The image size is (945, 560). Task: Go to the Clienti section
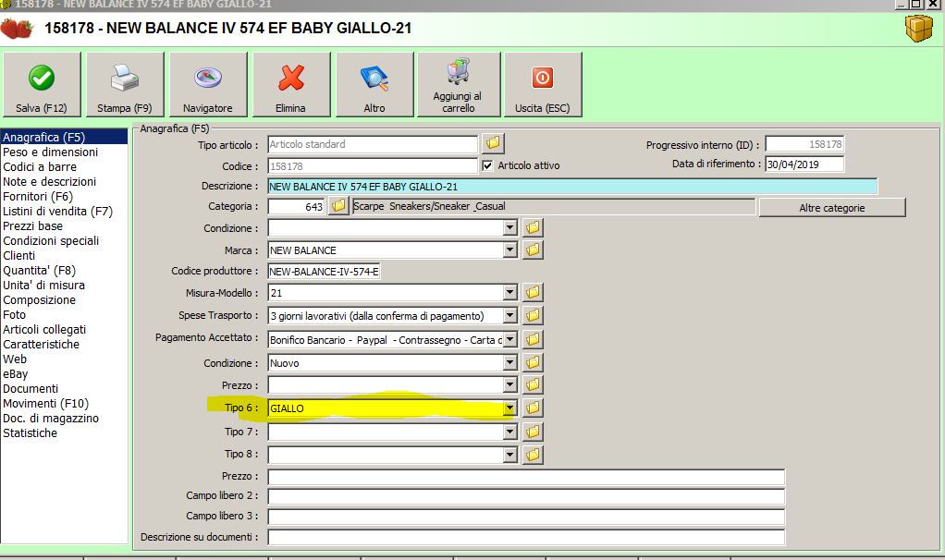click(x=19, y=255)
